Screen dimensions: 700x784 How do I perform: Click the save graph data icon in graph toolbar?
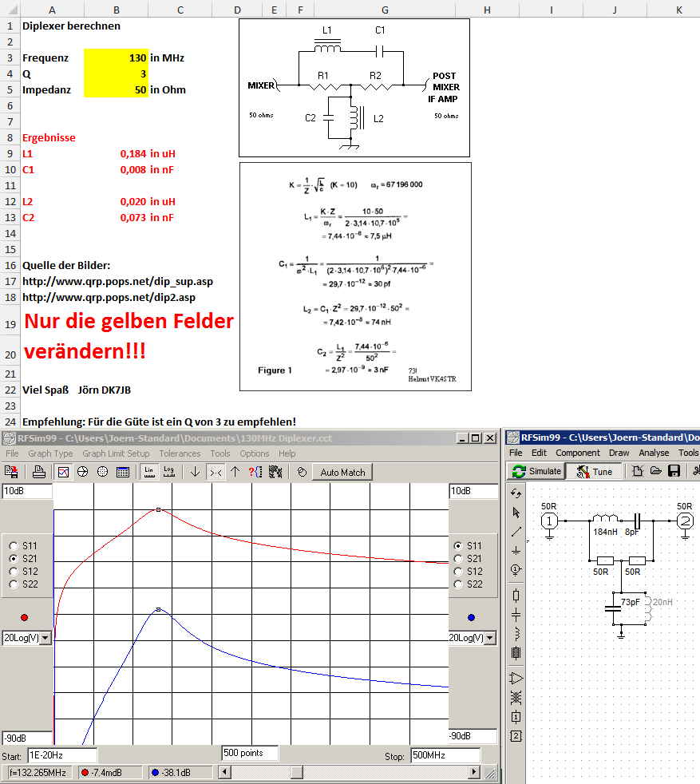coord(11,472)
